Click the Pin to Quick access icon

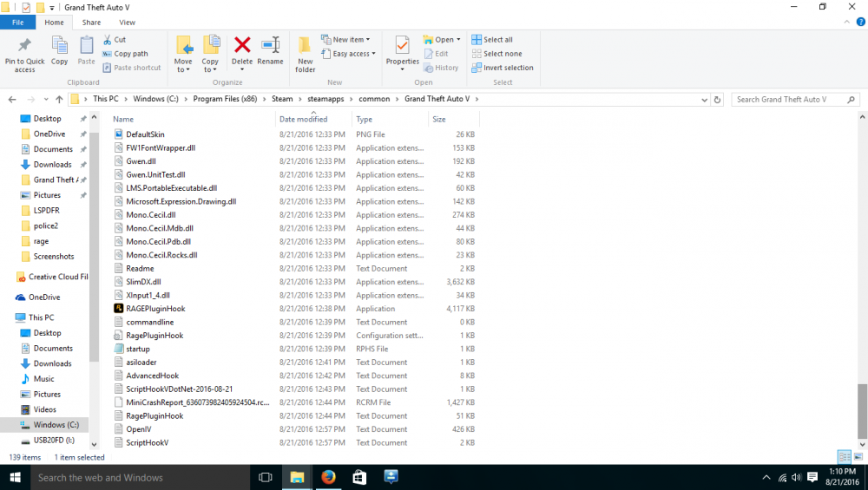click(24, 45)
